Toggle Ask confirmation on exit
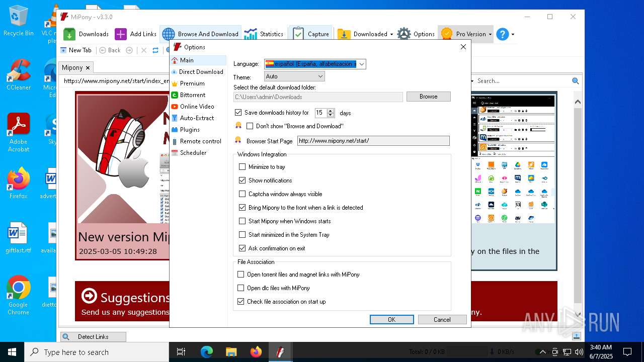 click(x=243, y=248)
